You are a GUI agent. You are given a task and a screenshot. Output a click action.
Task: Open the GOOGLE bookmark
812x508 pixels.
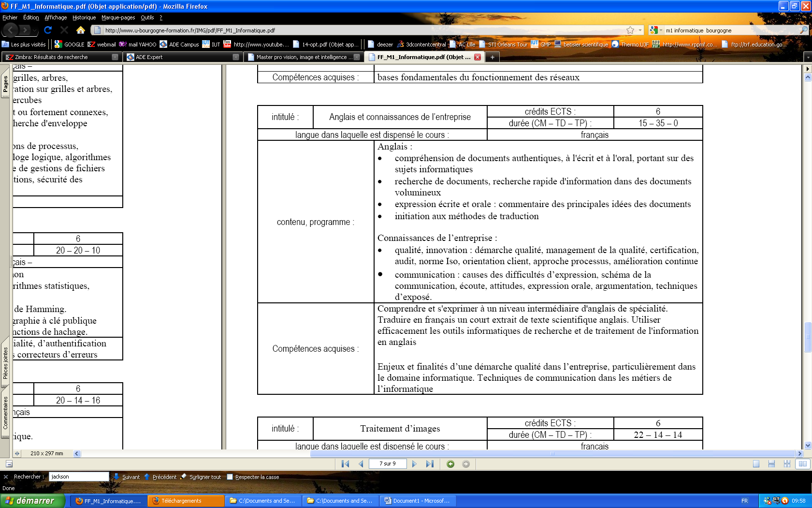70,44
